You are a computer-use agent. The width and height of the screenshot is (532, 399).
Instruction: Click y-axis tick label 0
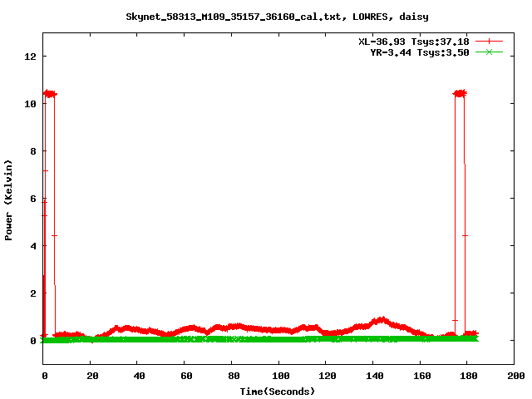33,341
